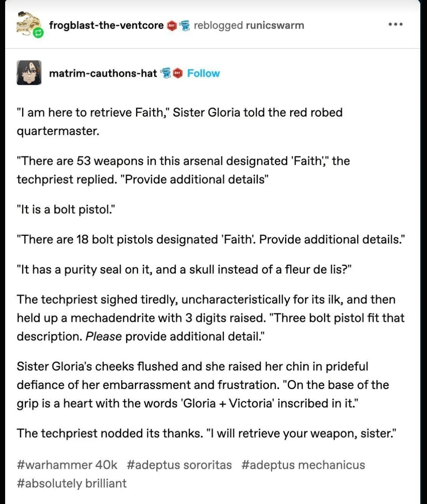Click matrim-cauthons-hat's avatar picture
This screenshot has height=504, width=427.
pyautogui.click(x=29, y=73)
